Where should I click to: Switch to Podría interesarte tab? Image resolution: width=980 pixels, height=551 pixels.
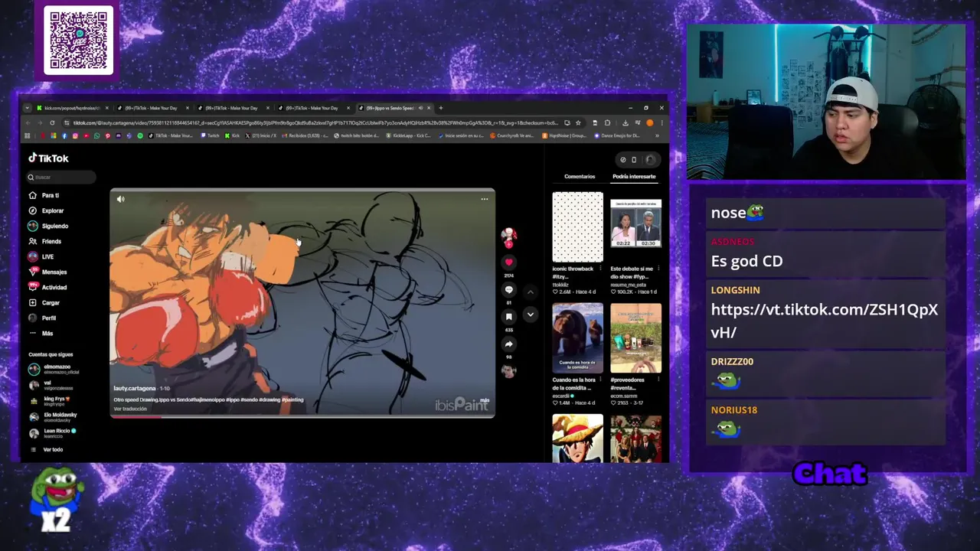click(634, 177)
